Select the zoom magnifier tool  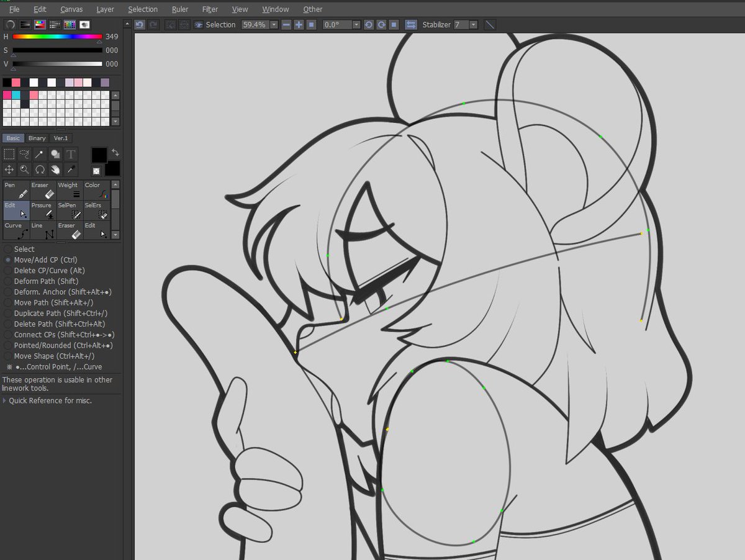point(25,169)
